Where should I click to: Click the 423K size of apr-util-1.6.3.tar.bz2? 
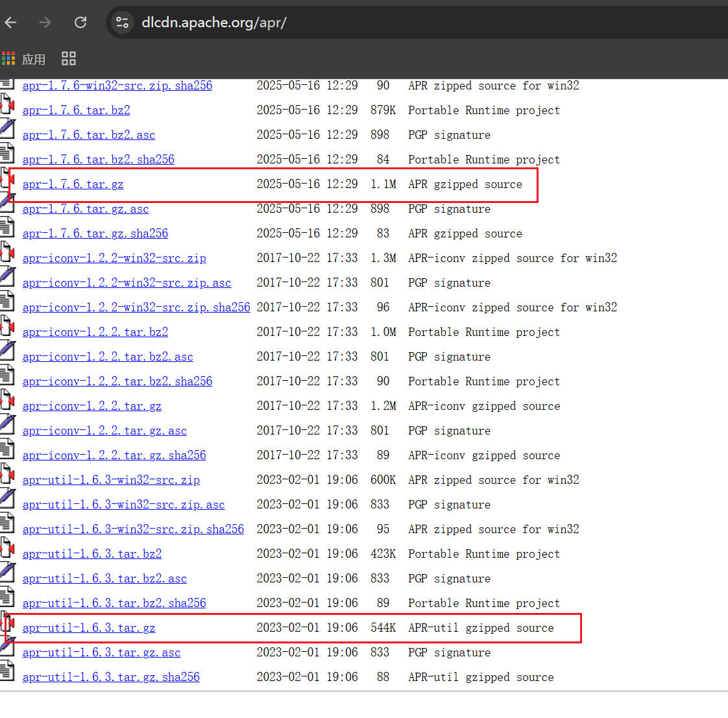(x=383, y=554)
